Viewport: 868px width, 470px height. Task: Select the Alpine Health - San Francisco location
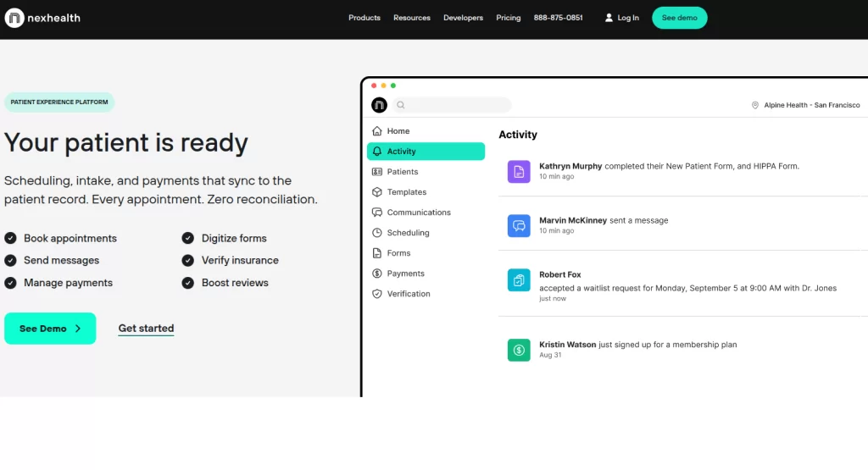click(805, 105)
